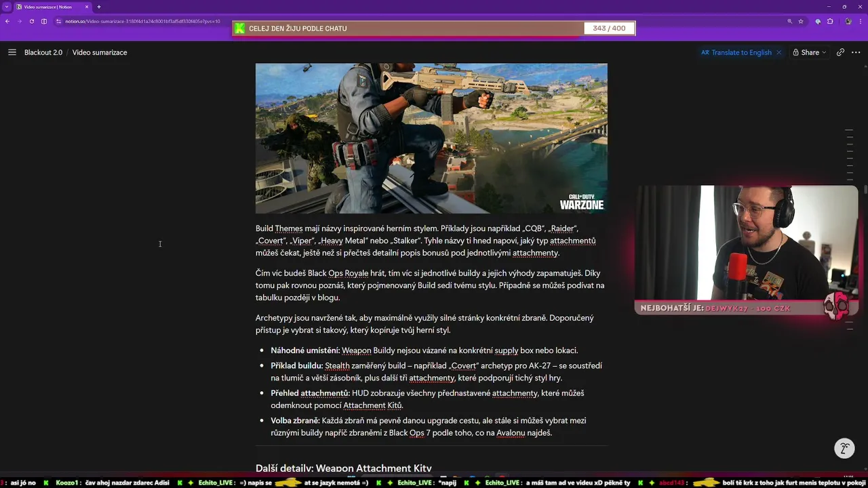Image resolution: width=868 pixels, height=488 pixels.
Task: Open the Extensions puzzle icon
Action: pos(830,21)
